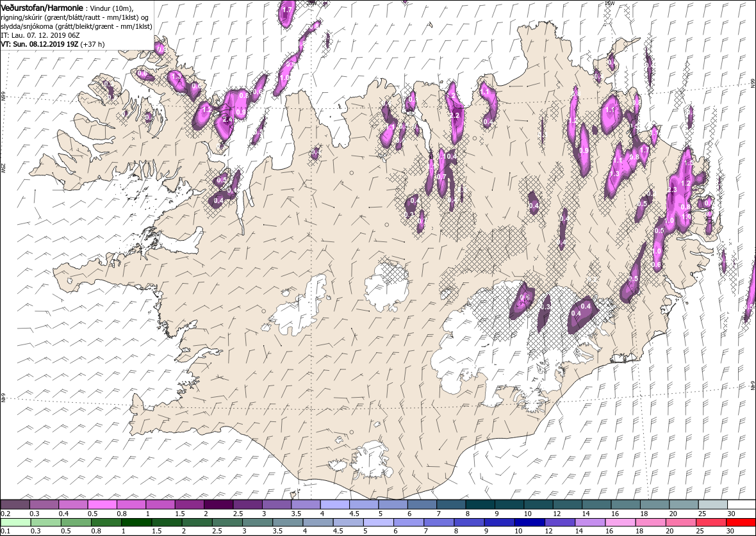
Task: Click the 'Vindur (10m)' header text
Action: [111, 9]
